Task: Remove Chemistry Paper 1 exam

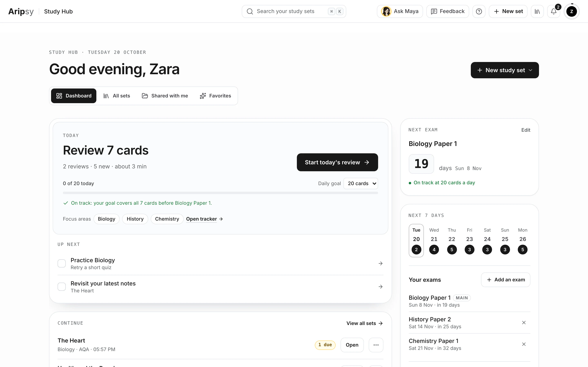Action: (x=524, y=344)
